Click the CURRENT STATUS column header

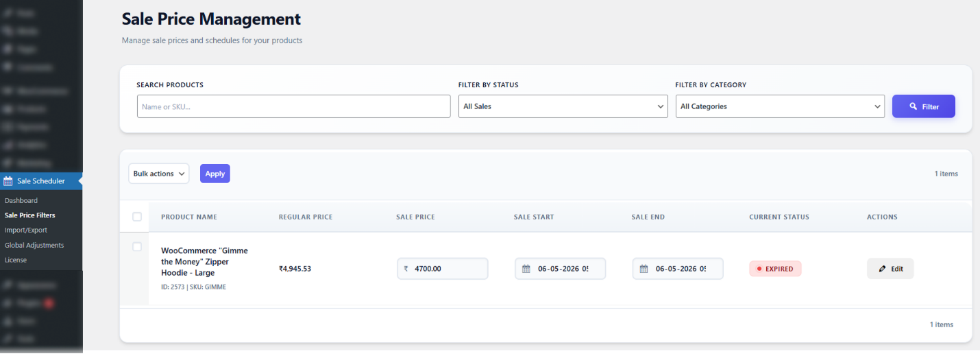point(779,217)
